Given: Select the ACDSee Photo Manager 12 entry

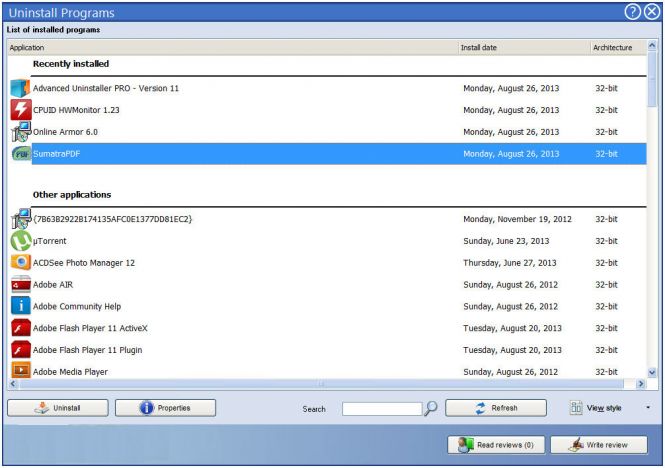Looking at the screenshot, I should coord(84,263).
